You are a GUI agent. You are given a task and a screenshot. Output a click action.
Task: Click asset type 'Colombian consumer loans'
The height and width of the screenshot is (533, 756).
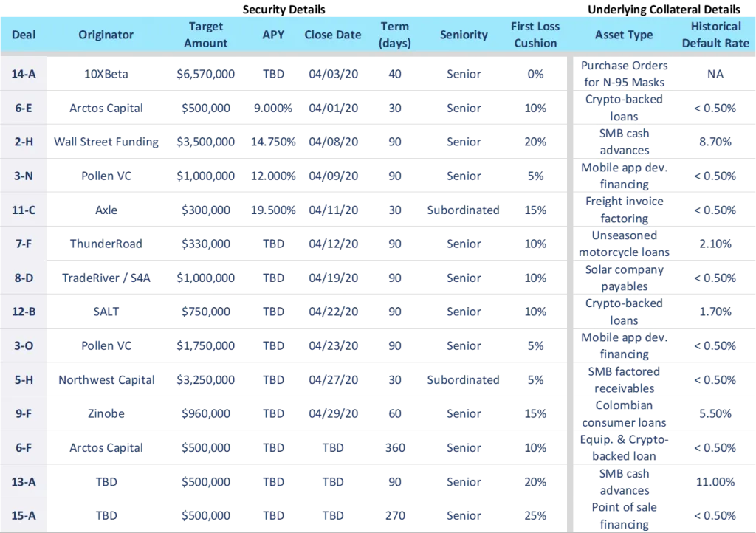pos(624,413)
